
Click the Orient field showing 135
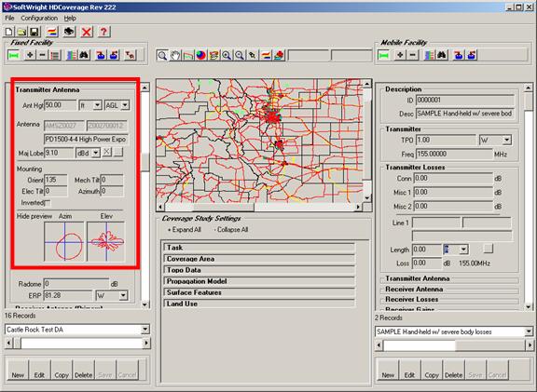pos(56,180)
